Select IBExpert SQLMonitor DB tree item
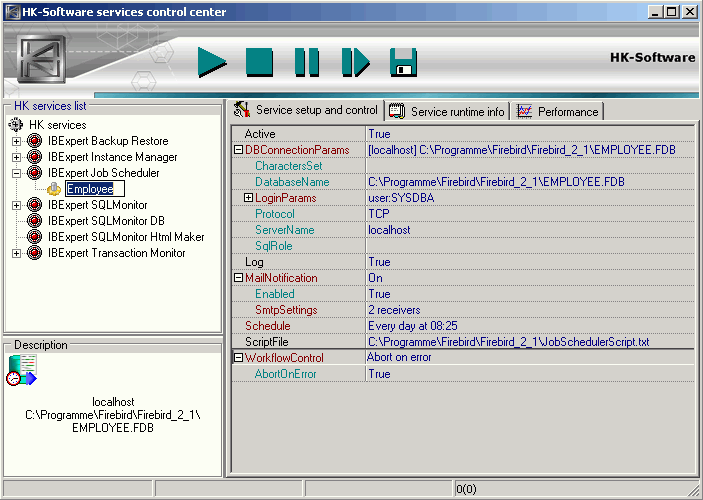This screenshot has height=500, width=703. [x=106, y=221]
